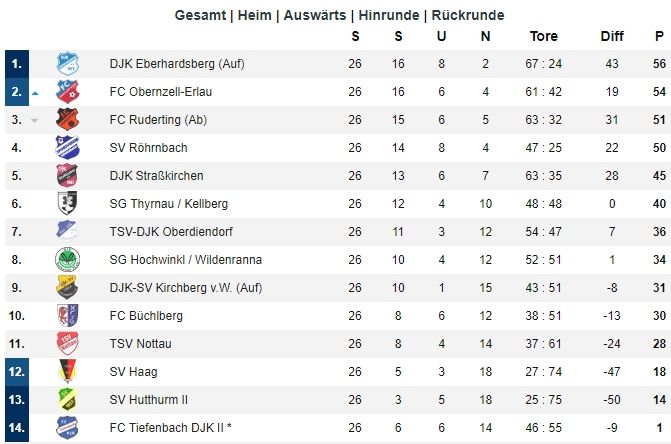The width and height of the screenshot is (671, 444).
Task: Open the TSV-DJK Oberdiendorf team link
Action: [171, 232]
